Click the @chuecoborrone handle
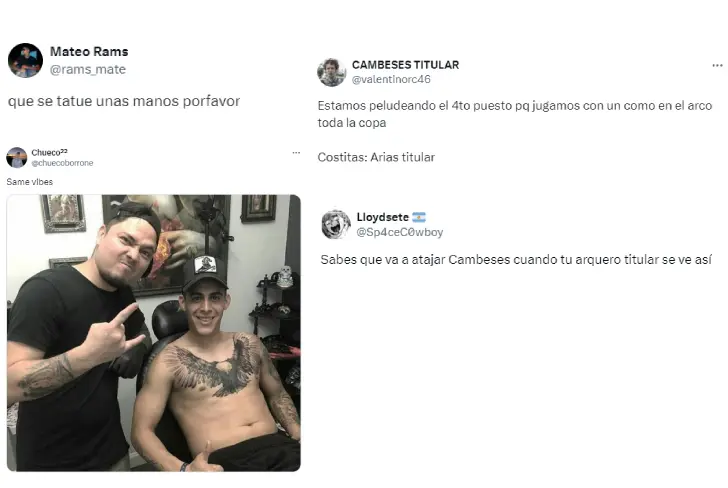This screenshot has height=488, width=728. point(62,163)
